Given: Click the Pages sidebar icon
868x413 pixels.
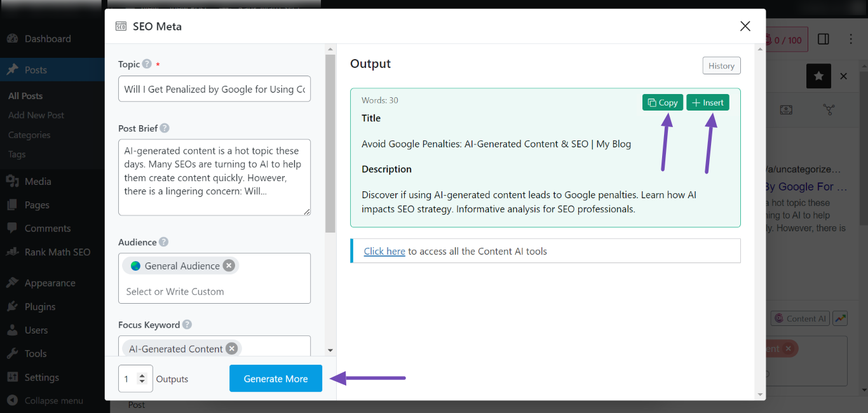Looking at the screenshot, I should coord(12,205).
